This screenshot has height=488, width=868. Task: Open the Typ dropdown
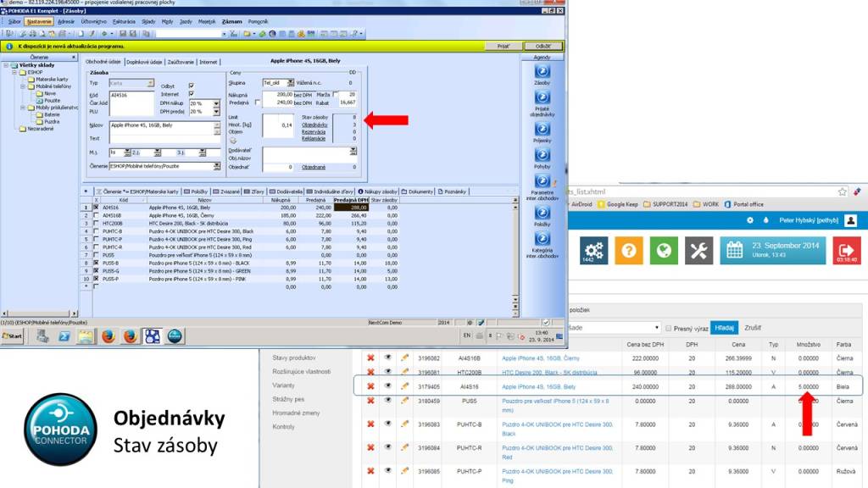pyautogui.click(x=150, y=83)
